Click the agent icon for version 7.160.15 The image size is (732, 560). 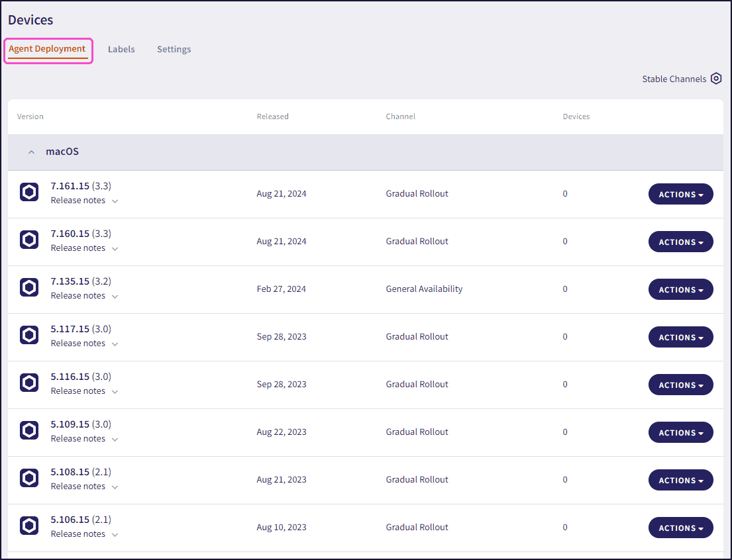click(29, 240)
